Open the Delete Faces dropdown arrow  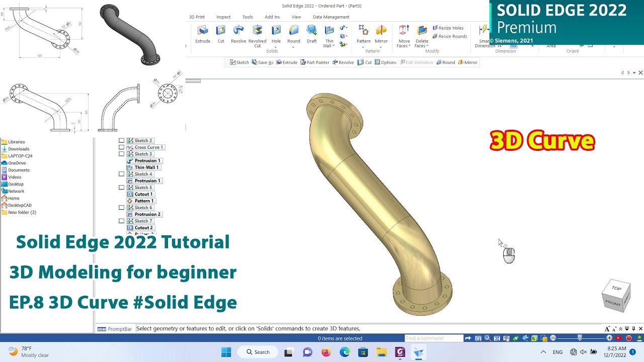tap(428, 46)
